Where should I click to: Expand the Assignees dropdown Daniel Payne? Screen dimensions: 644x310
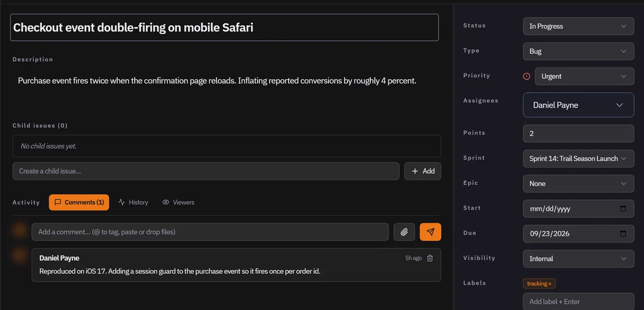pos(579,105)
